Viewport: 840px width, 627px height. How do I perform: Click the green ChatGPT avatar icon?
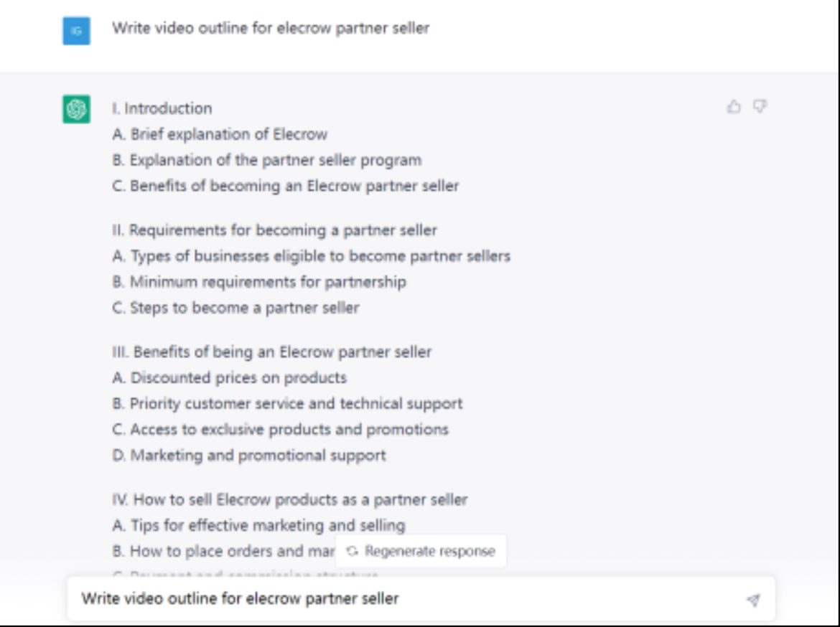pos(76,109)
